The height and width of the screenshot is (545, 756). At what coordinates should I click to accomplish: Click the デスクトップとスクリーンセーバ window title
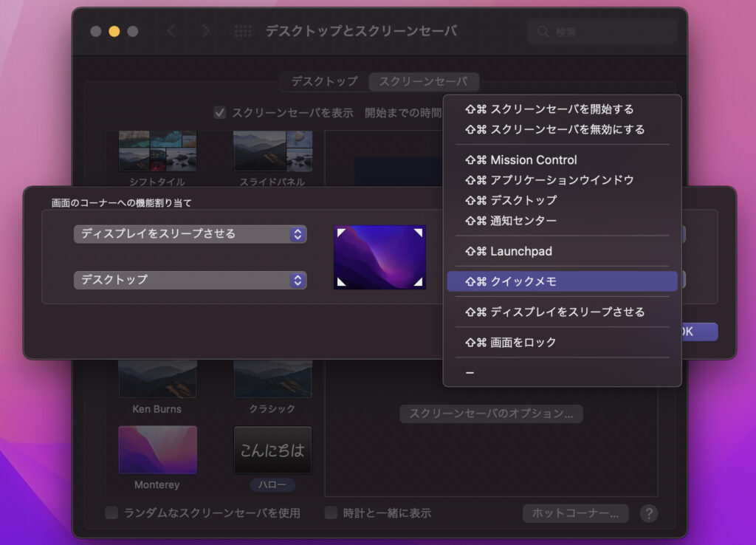(x=361, y=31)
